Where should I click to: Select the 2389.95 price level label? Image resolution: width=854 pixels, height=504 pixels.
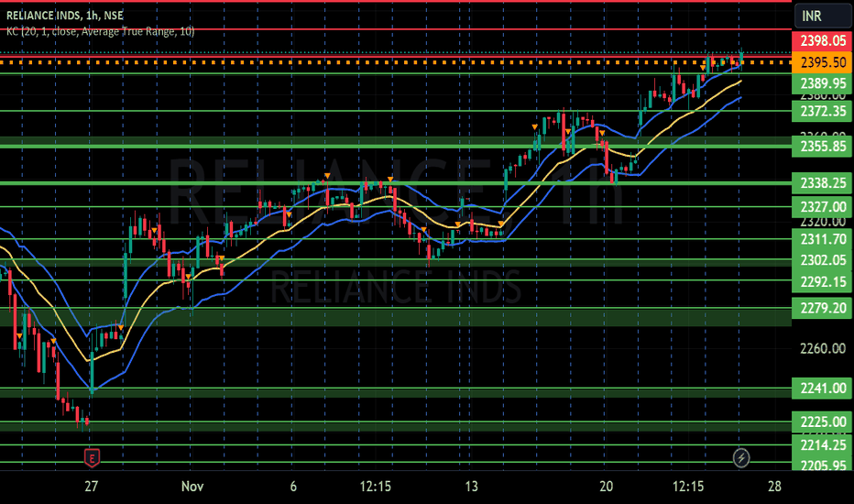tap(823, 83)
